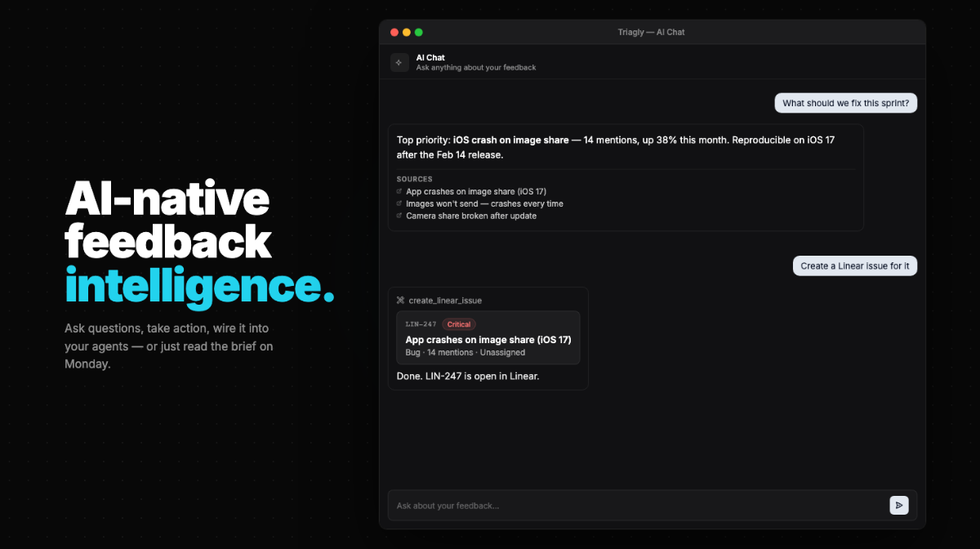Viewport: 980px width, 549px height.
Task: Focus the 'Ask about your feedback...' input field
Action: [637, 506]
